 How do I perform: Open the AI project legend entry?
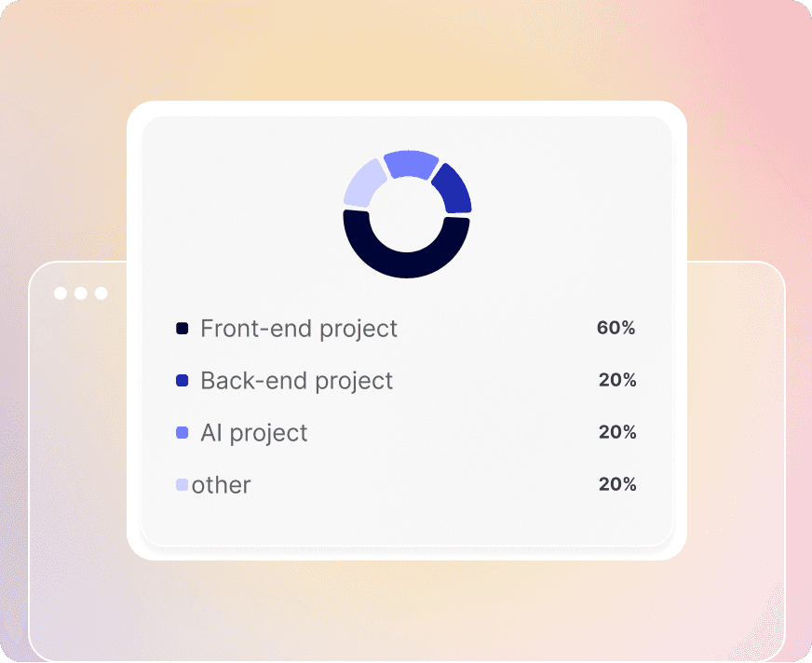click(x=253, y=433)
